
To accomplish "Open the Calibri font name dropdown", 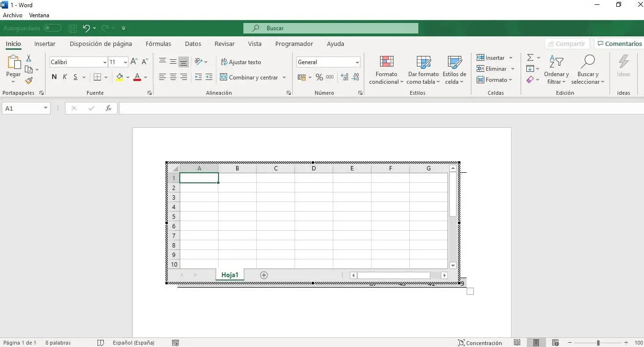I will pyautogui.click(x=104, y=62).
